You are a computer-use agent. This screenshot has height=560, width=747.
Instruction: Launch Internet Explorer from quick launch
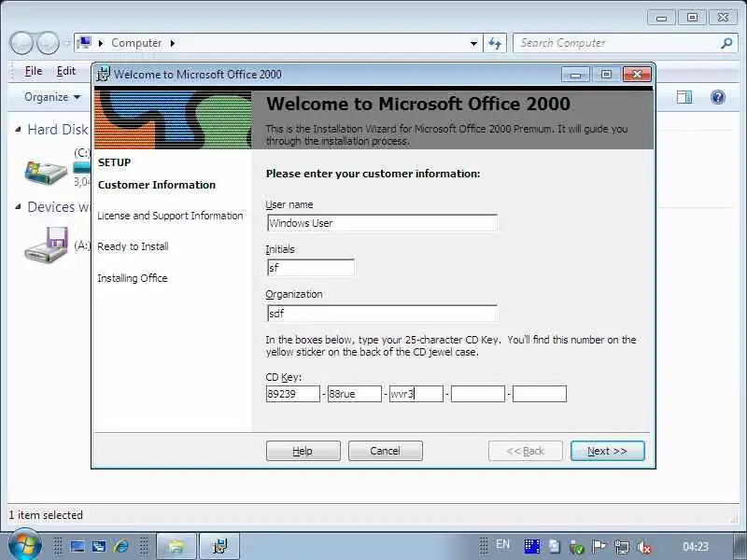point(121,546)
